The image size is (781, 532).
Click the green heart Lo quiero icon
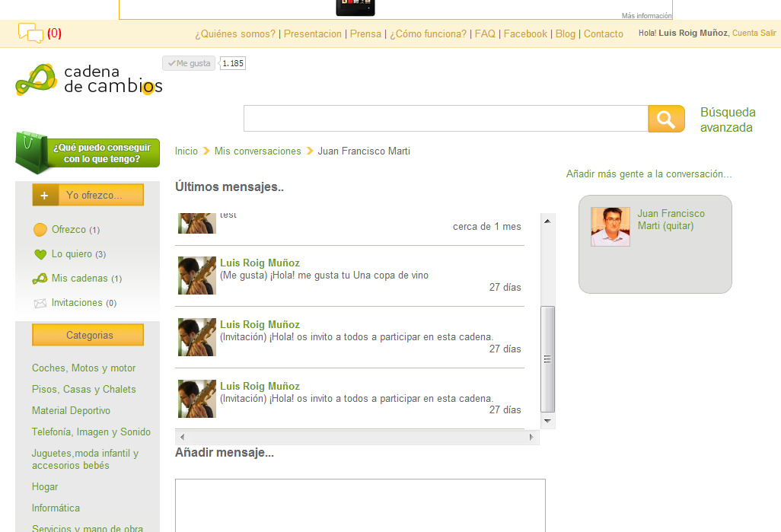pos(40,254)
